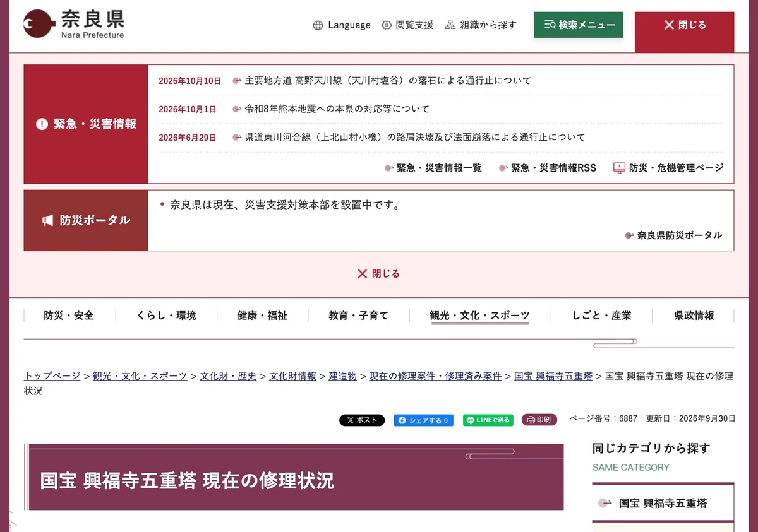Go to トップページ breadcrumb
758x532 pixels.
click(52, 376)
